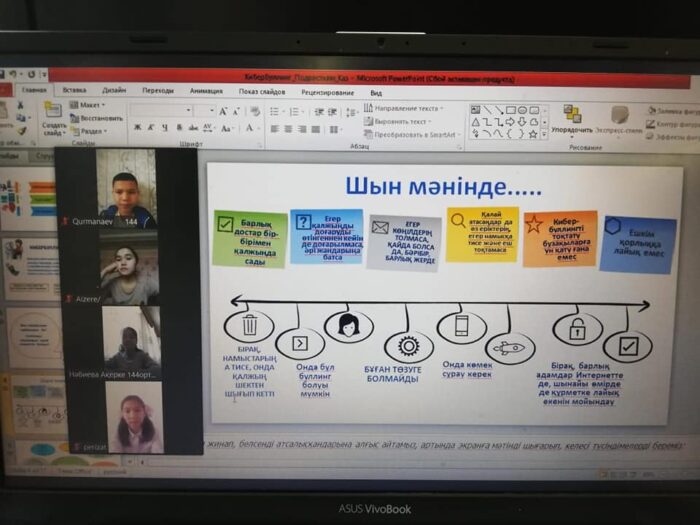The image size is (700, 525).
Task: Click the bulleted list icon
Action: tap(273, 109)
